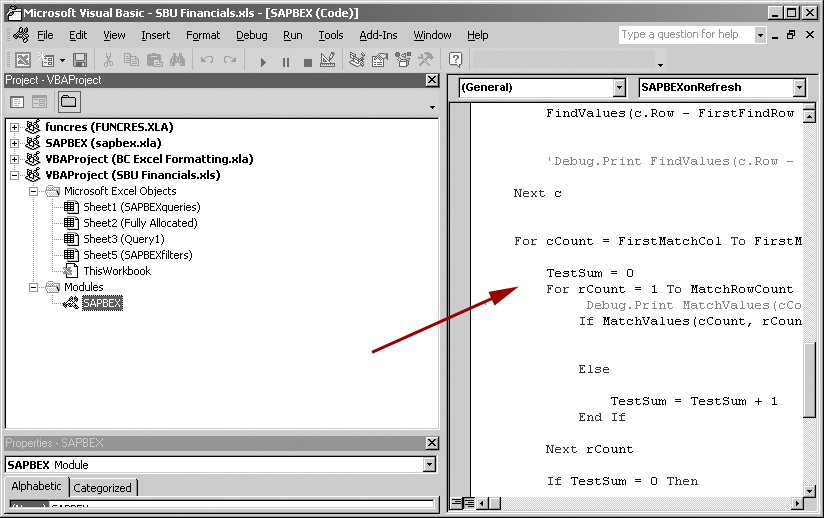This screenshot has width=824, height=518.
Task: Click View Code icon in Project panel
Action: click(x=17, y=102)
